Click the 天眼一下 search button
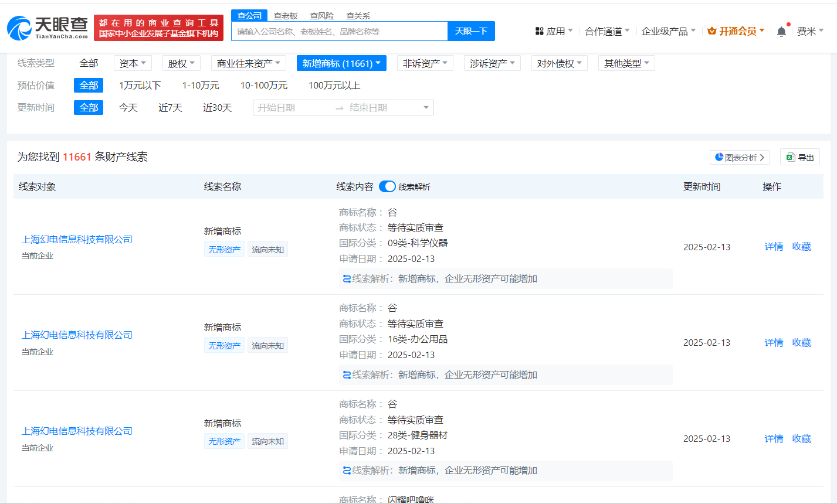 point(471,31)
